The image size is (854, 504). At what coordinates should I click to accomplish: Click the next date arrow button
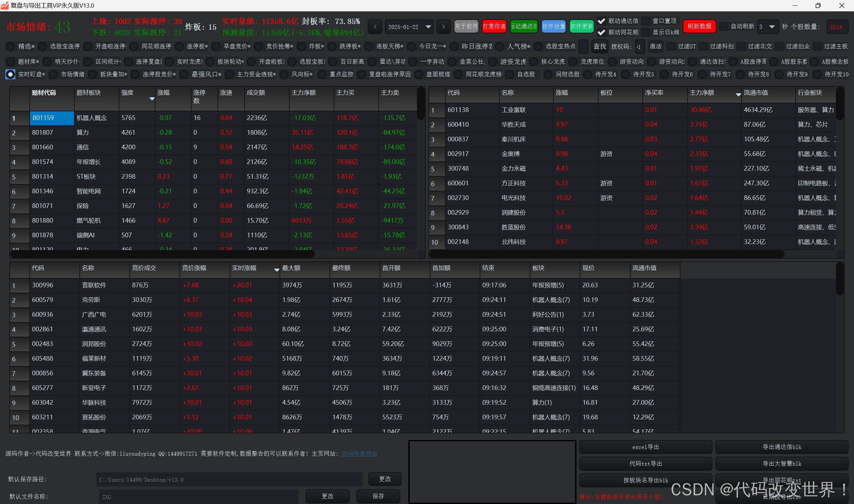[x=443, y=27]
